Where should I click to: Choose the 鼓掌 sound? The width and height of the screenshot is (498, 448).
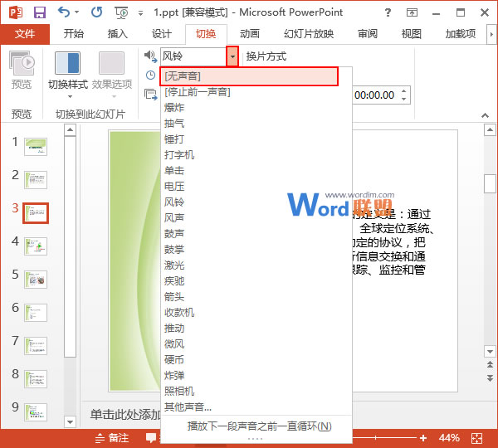(x=256, y=250)
